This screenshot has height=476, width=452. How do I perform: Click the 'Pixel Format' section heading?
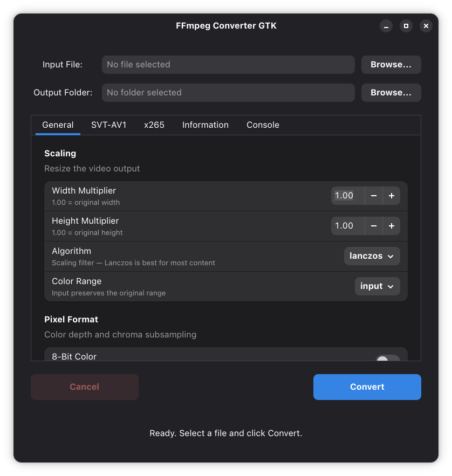coord(71,319)
